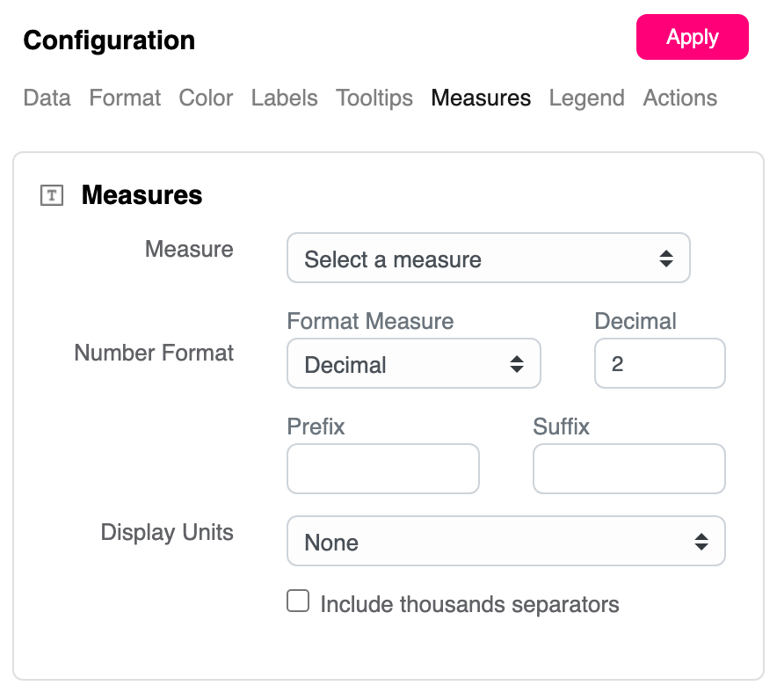Select the Labels tab
This screenshot has height=700, width=777.
tap(284, 98)
